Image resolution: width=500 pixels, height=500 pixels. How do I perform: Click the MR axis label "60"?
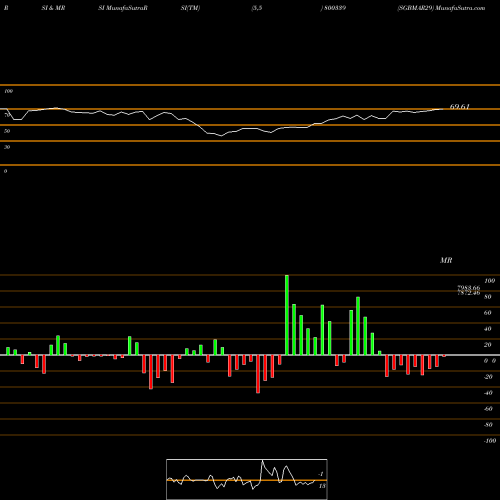(487, 313)
